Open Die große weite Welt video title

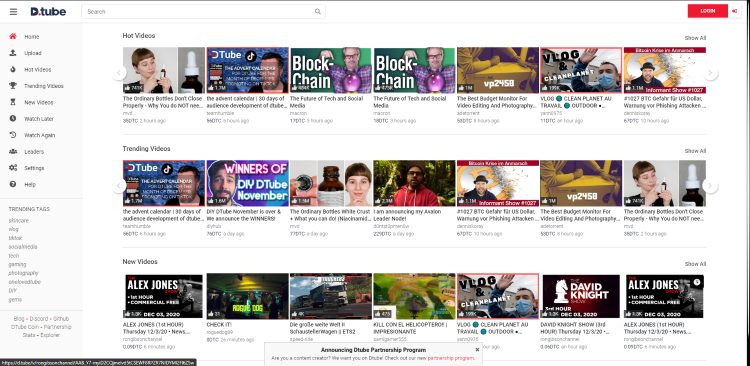tap(323, 328)
